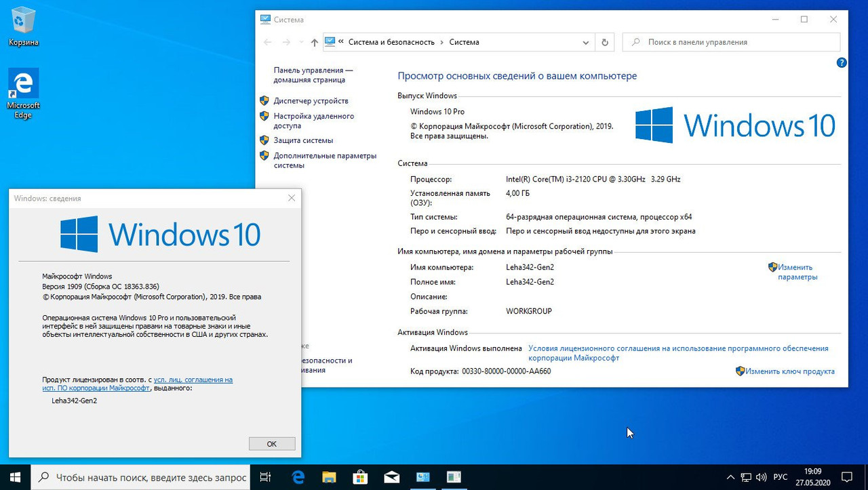Viewport: 868px width, 490px height.
Task: Type in the taskbar search box
Action: (141, 477)
